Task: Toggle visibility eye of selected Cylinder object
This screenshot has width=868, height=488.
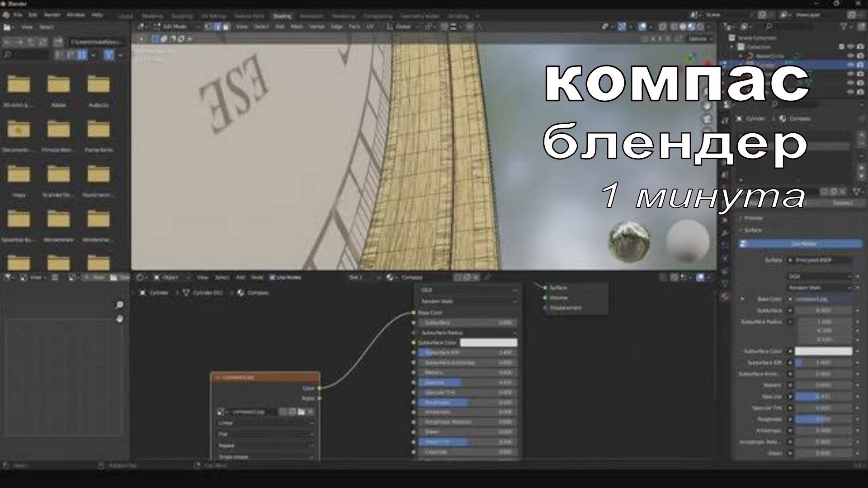Action: pos(850,65)
